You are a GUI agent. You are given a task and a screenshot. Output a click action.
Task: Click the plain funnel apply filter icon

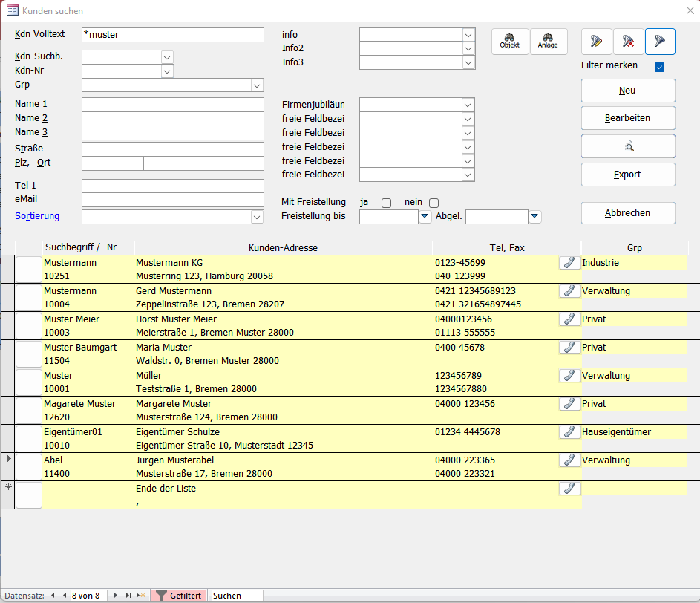660,42
